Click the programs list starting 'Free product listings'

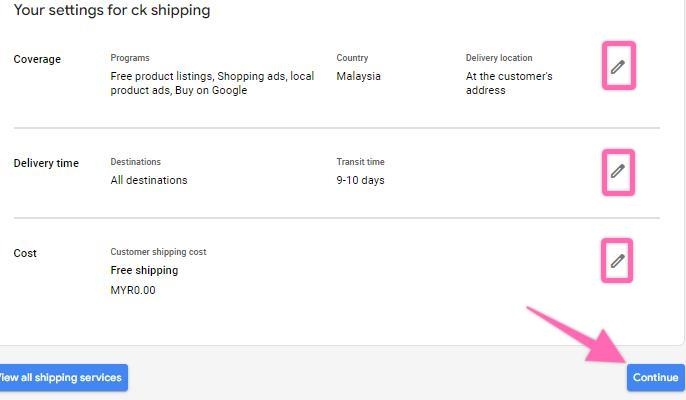coord(212,83)
